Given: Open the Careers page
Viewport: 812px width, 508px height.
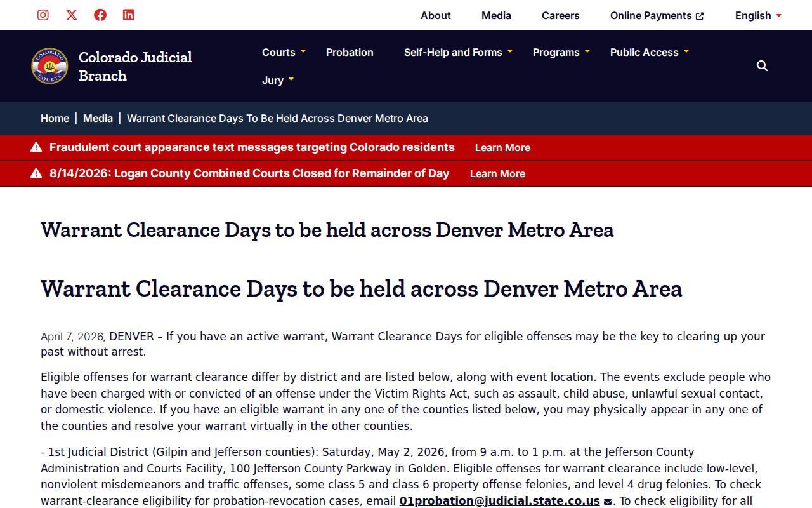Looking at the screenshot, I should pos(561,15).
